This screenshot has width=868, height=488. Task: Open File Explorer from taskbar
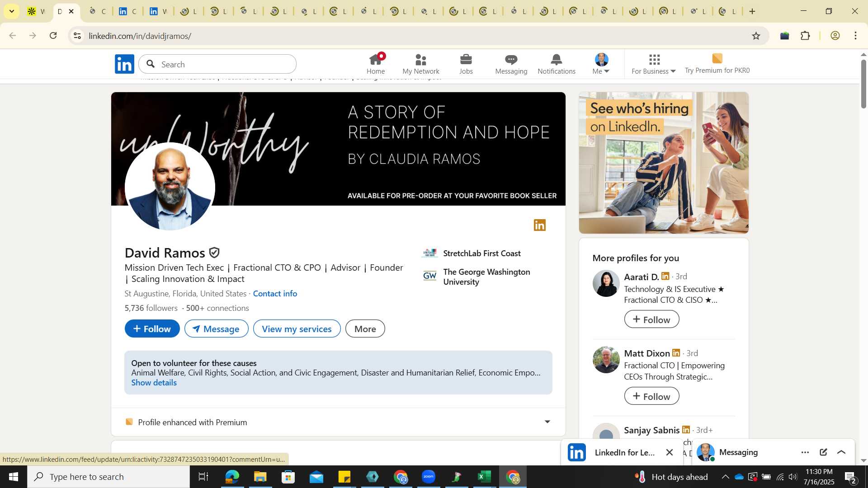tap(260, 477)
